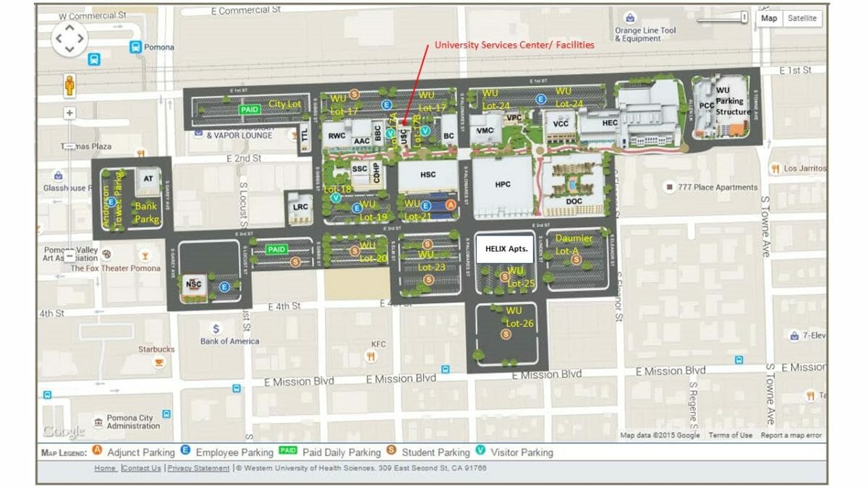
Task: Click the LRC building
Action: 300,206
